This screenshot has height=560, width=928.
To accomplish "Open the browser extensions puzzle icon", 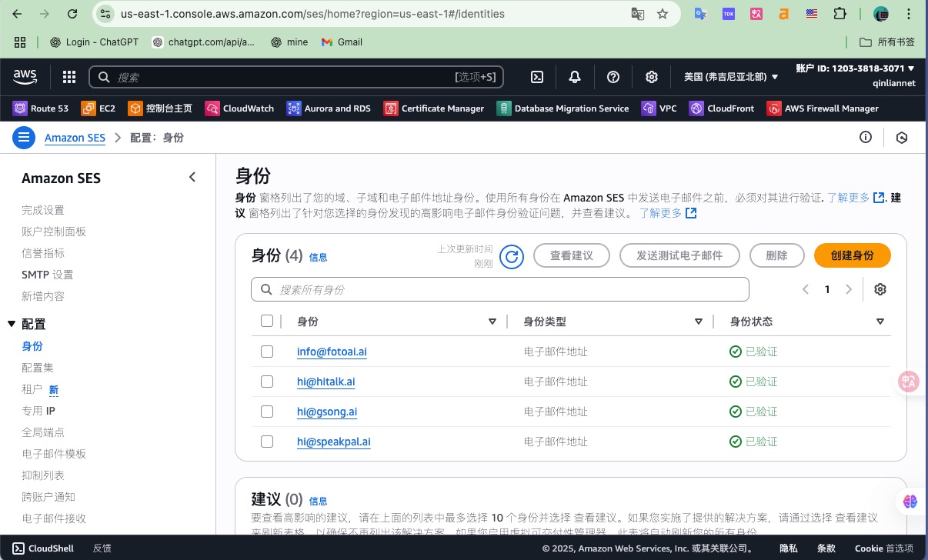I will (840, 14).
